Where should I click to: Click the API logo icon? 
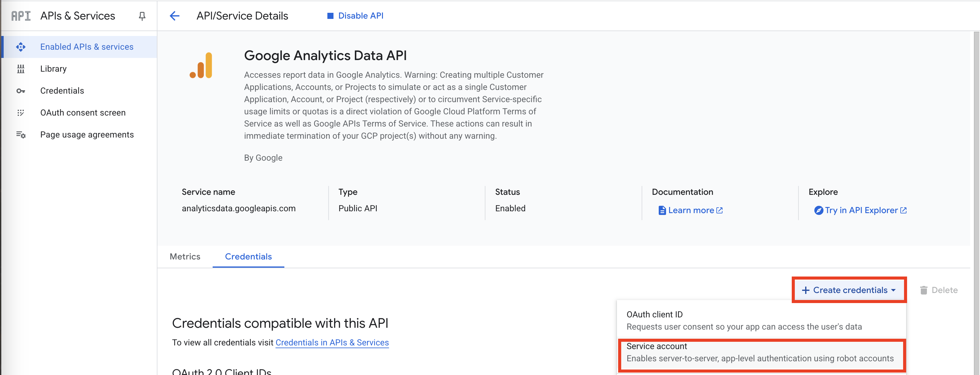(x=21, y=16)
